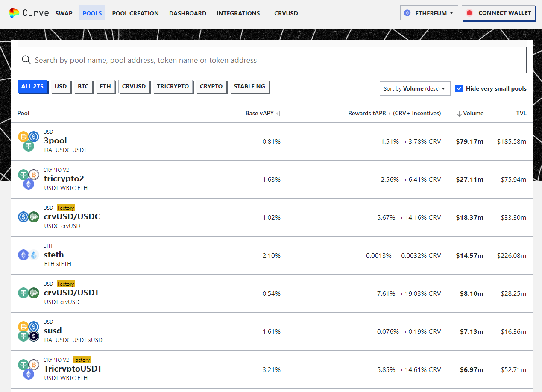Click the steth token icons

click(29, 255)
